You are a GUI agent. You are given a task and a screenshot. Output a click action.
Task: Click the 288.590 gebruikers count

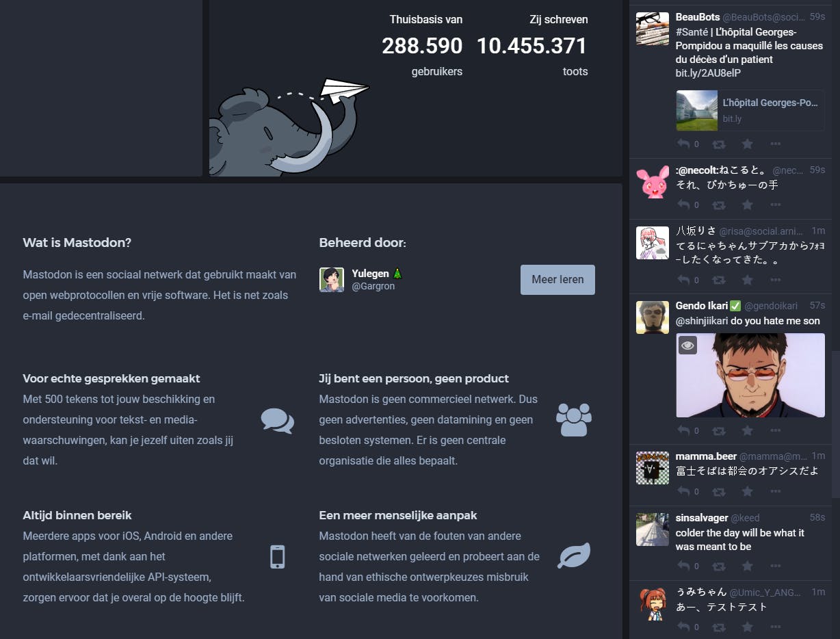coord(422,46)
